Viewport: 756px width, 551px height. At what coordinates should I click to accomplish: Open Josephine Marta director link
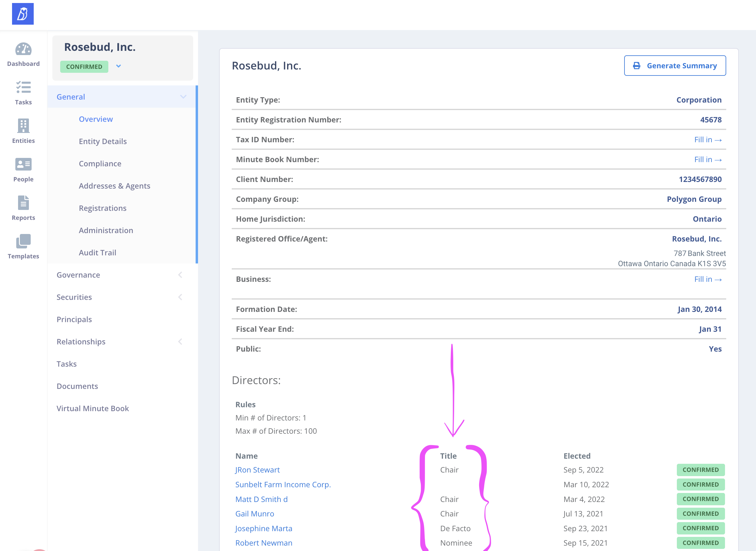[264, 528]
